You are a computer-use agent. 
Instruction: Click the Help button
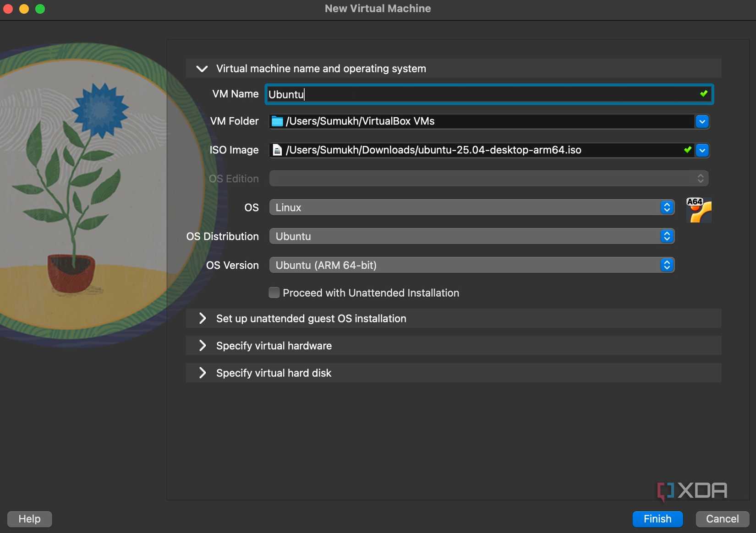point(30,519)
